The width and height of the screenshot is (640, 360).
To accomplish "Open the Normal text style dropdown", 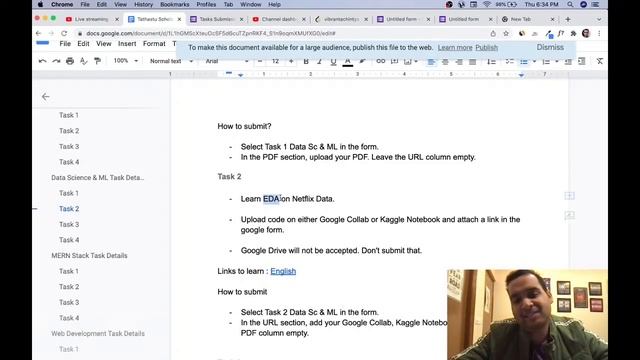I will 171,61.
